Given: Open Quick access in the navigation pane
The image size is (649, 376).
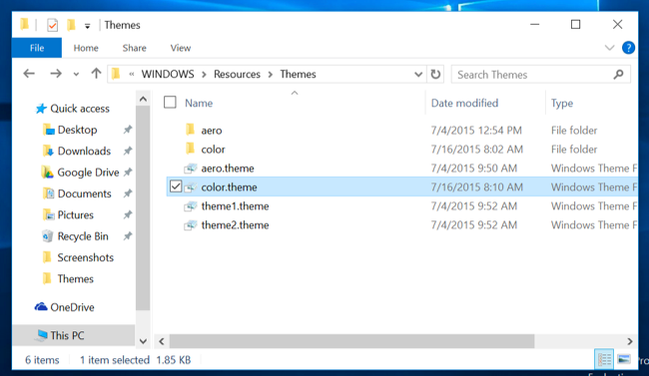Looking at the screenshot, I should click(80, 108).
